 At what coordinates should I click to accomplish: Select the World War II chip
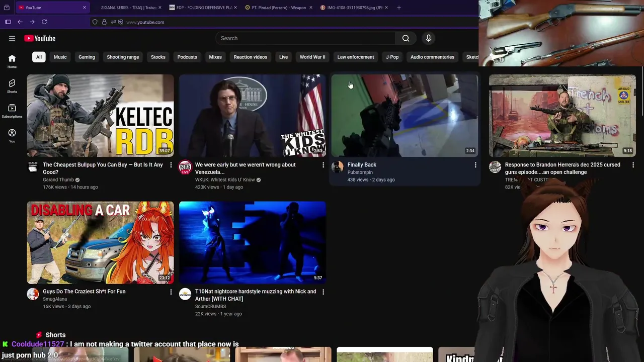tap(312, 57)
